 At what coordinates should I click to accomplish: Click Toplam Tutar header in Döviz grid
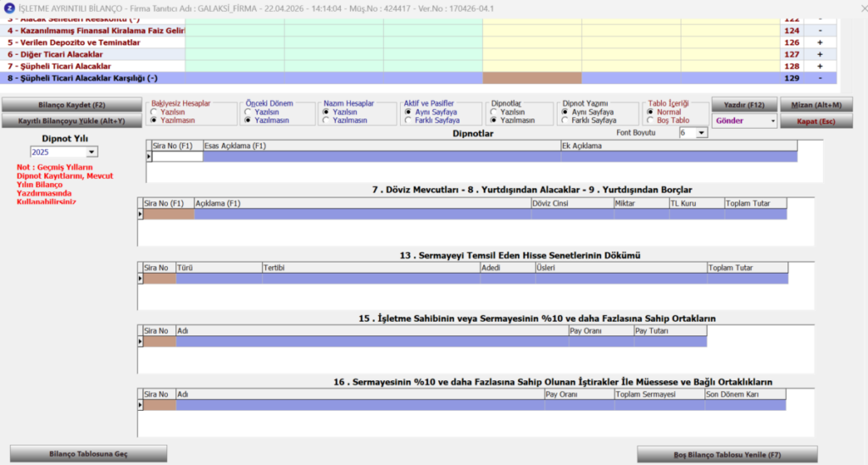(x=755, y=203)
